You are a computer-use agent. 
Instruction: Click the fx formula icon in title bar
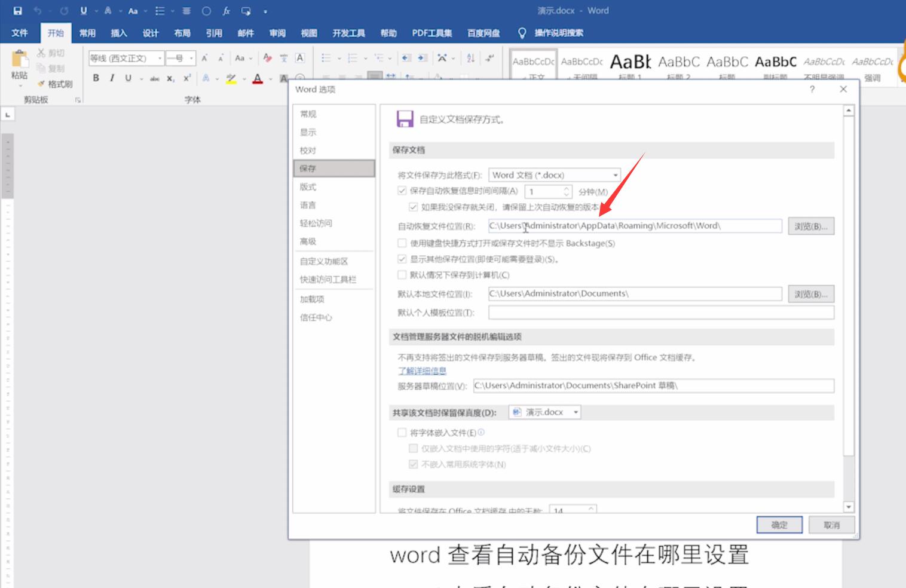point(227,11)
